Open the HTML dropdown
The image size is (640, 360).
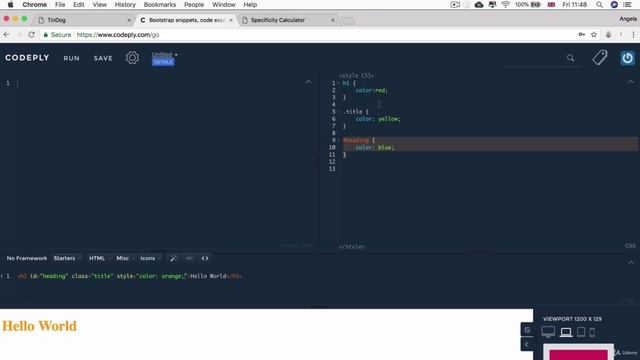100,258
